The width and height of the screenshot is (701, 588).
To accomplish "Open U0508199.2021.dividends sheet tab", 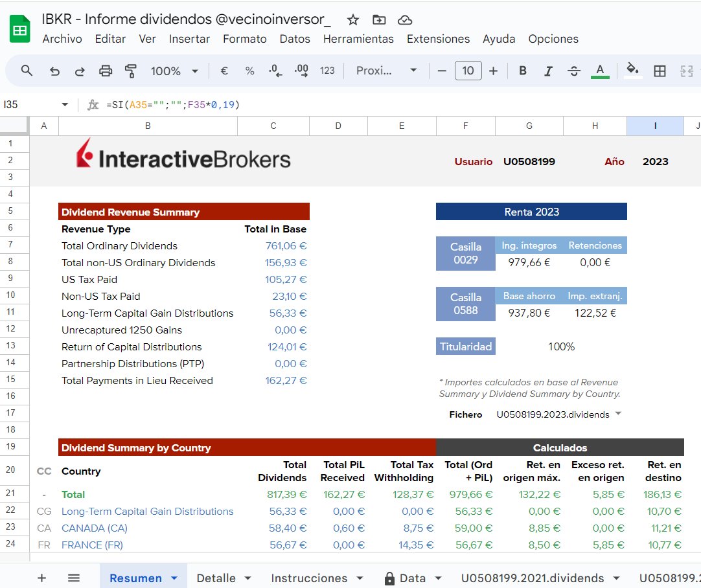I will (533, 578).
